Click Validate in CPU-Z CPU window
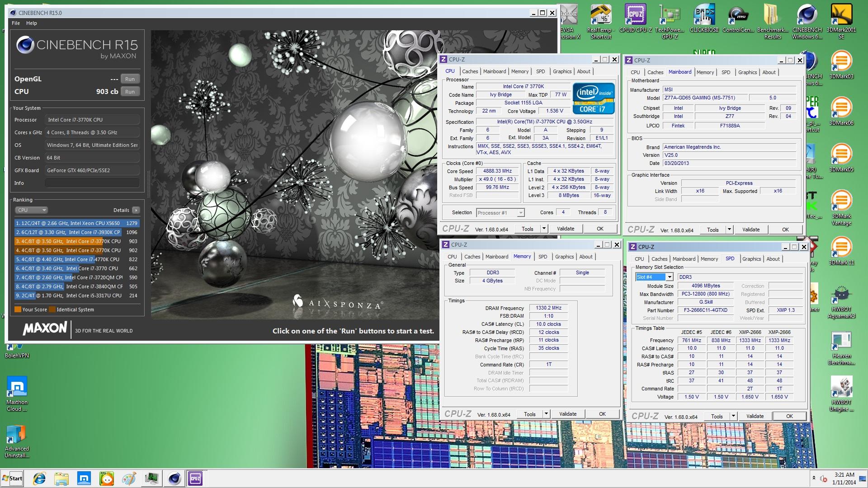868x488 pixels. [566, 229]
